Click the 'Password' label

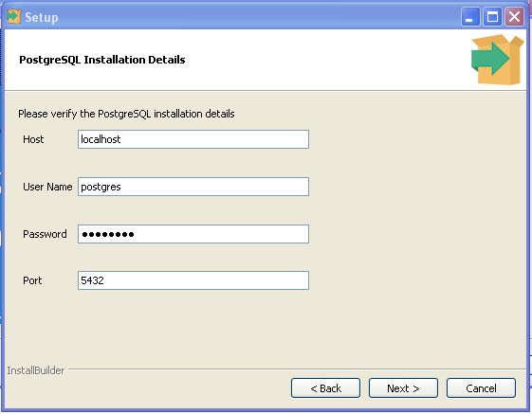tap(45, 234)
